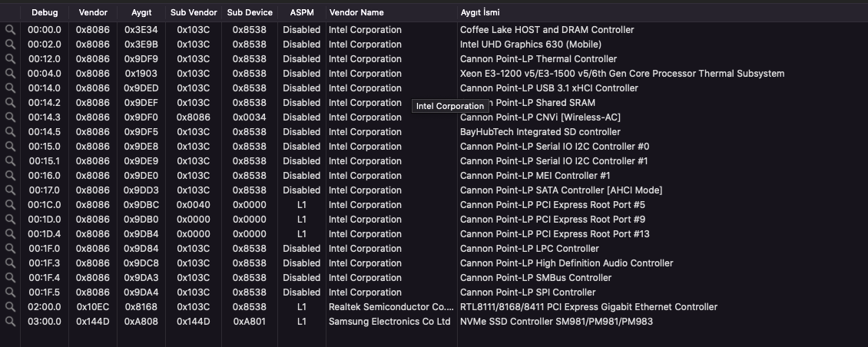Open lookup icon for Realtek Ethernet row
The height and width of the screenshot is (347, 868).
(x=10, y=307)
